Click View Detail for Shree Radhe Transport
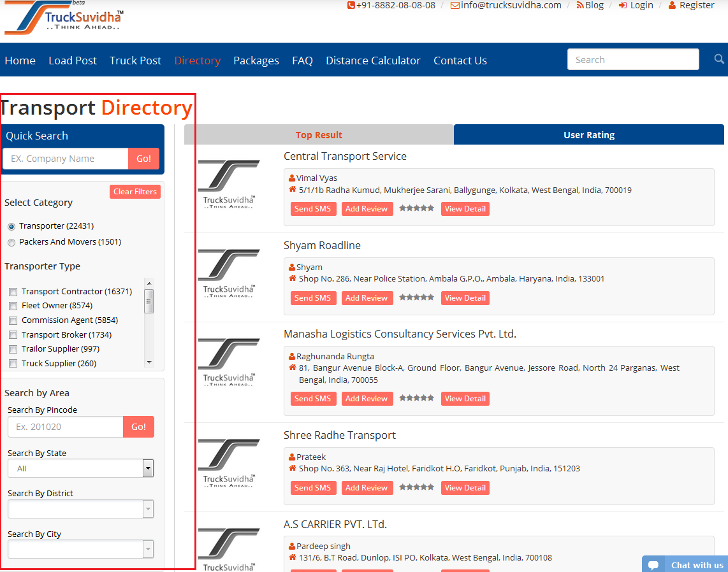 [x=465, y=488]
